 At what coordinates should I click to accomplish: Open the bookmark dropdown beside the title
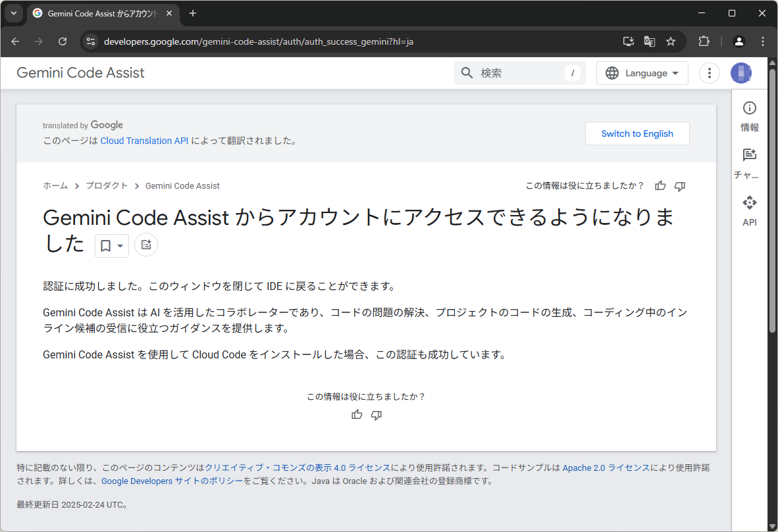pyautogui.click(x=111, y=245)
